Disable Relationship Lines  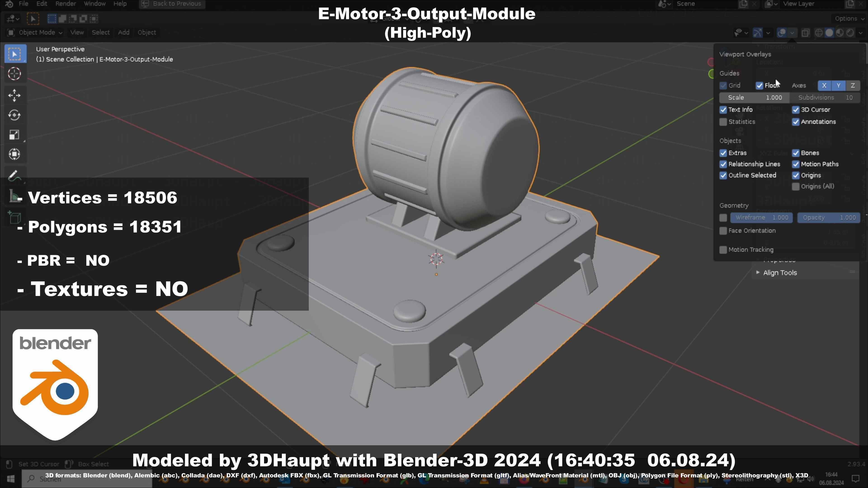(723, 164)
